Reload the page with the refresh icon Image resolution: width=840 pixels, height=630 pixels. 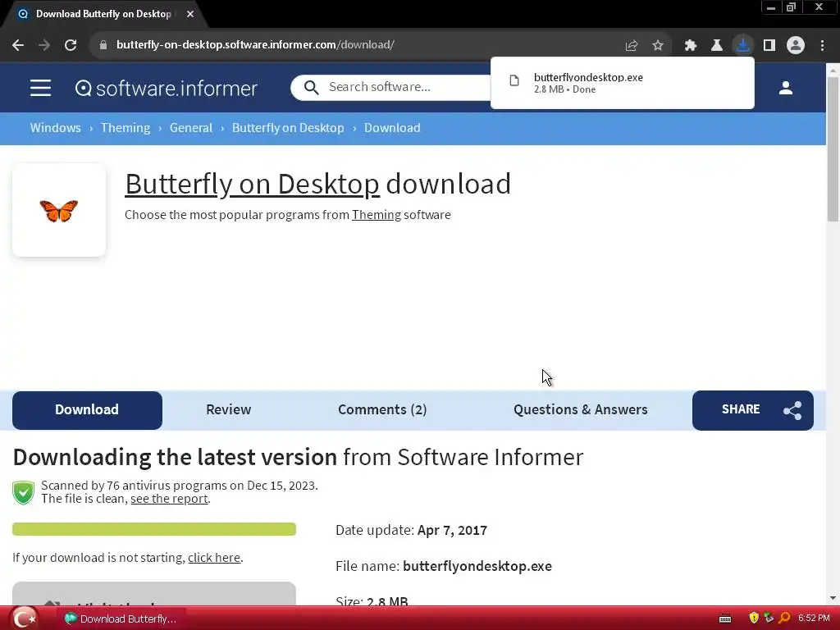point(71,45)
